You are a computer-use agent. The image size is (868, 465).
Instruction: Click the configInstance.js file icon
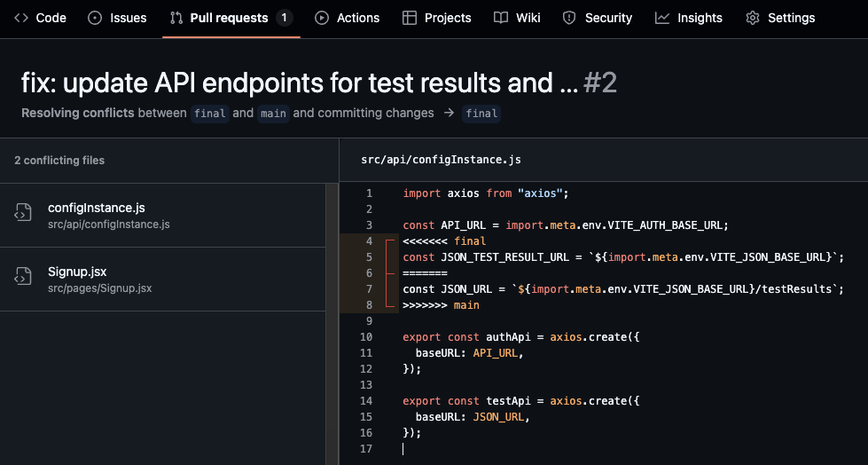click(23, 214)
